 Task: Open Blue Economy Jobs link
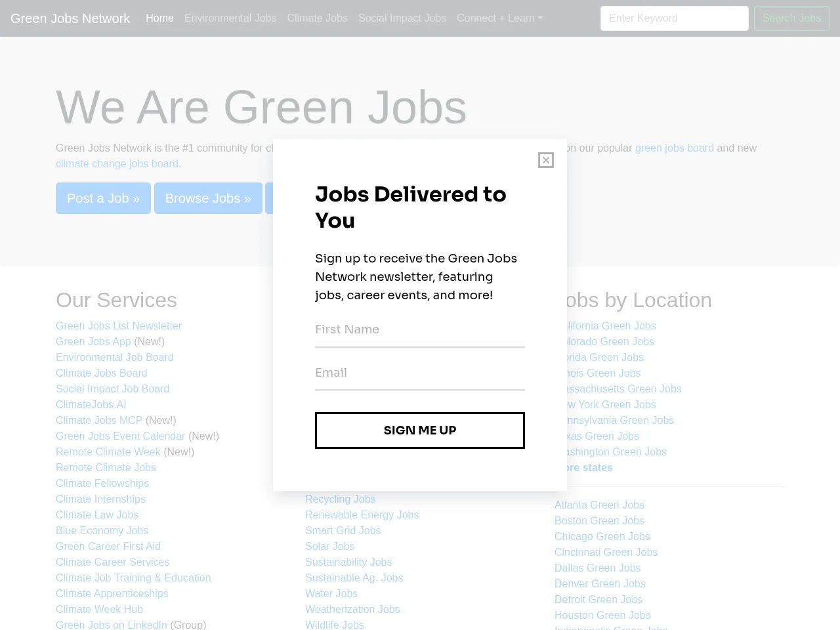[102, 530]
